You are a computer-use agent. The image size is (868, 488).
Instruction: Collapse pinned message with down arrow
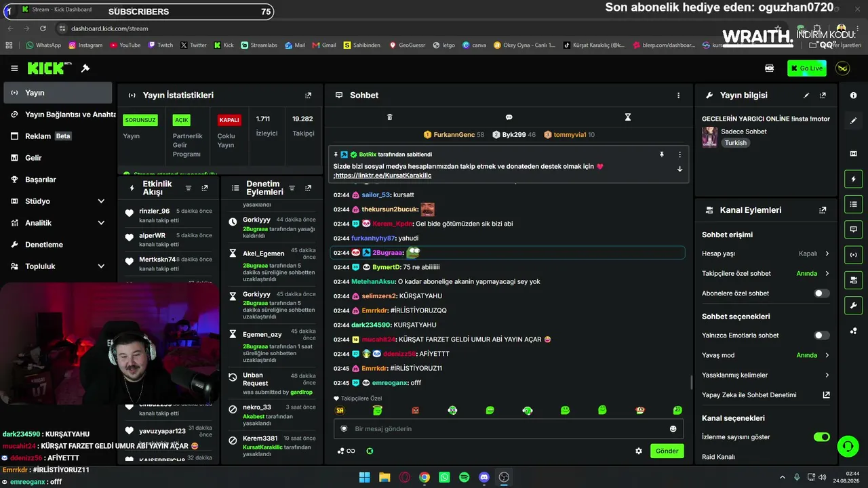tap(679, 169)
